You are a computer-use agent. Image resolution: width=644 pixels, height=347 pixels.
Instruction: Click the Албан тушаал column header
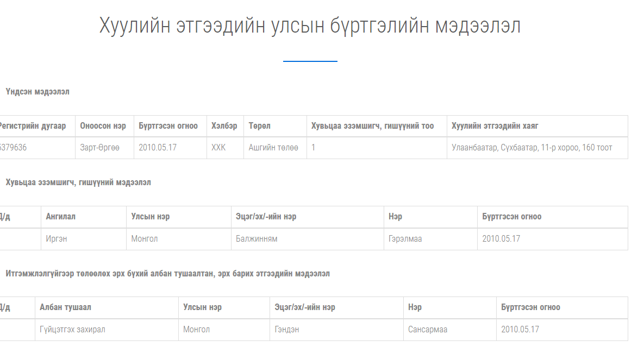(65, 307)
